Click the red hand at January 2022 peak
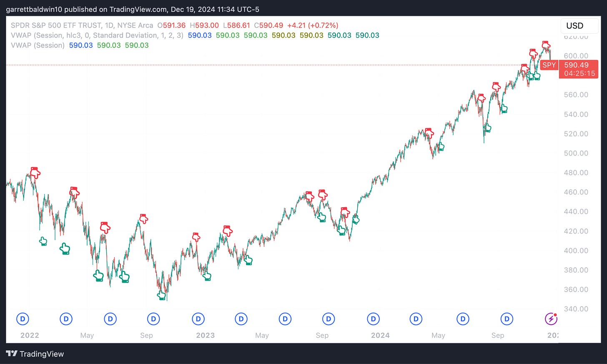The image size is (607, 364). [x=35, y=173]
